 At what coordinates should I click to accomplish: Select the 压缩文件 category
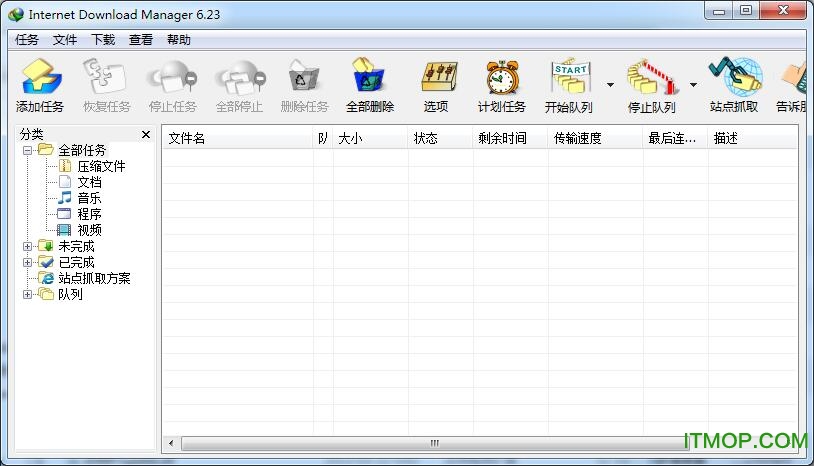coord(101,167)
